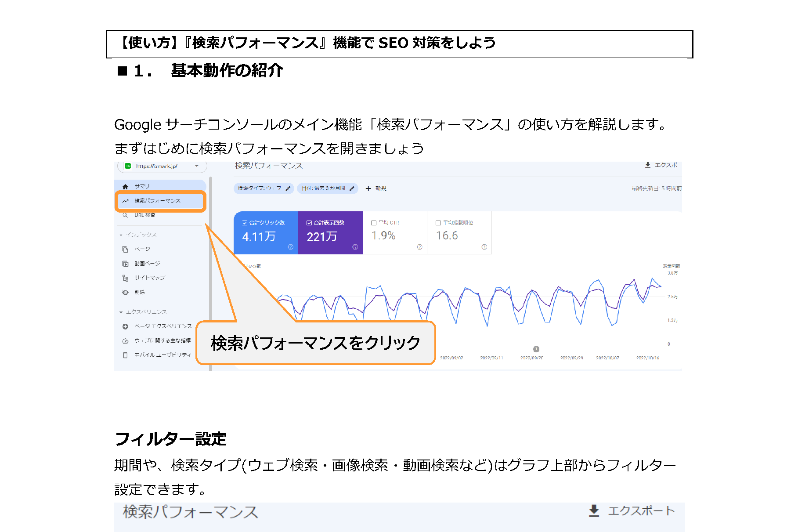The width and height of the screenshot is (798, 532).
Task: Click the 16.6 average position value
Action: coord(447,236)
